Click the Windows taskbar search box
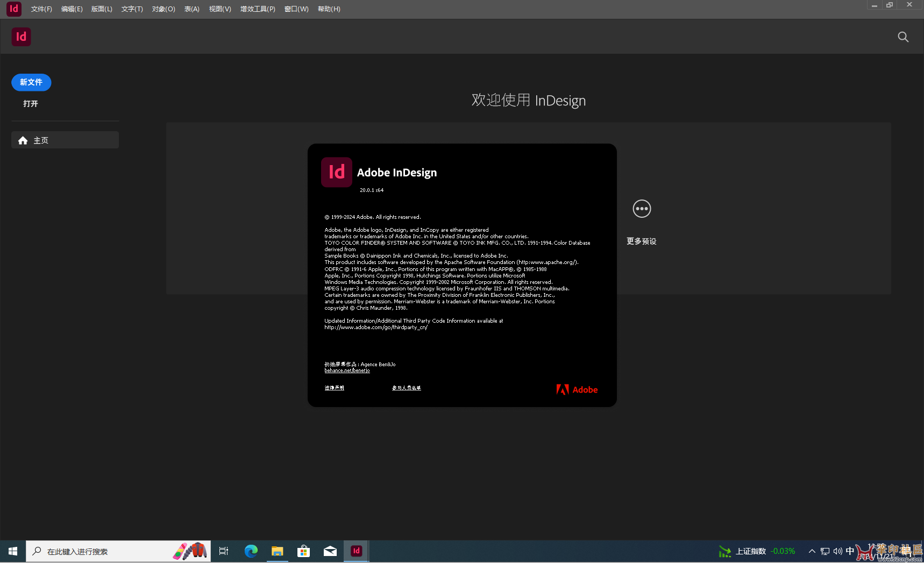This screenshot has width=924, height=563. click(x=118, y=551)
